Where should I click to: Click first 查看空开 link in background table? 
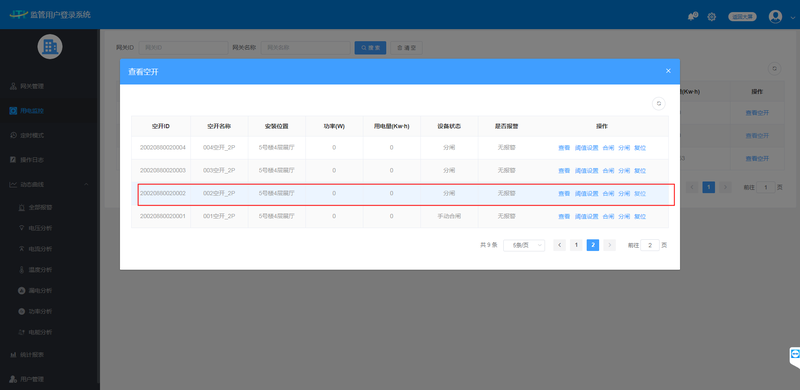click(x=757, y=113)
